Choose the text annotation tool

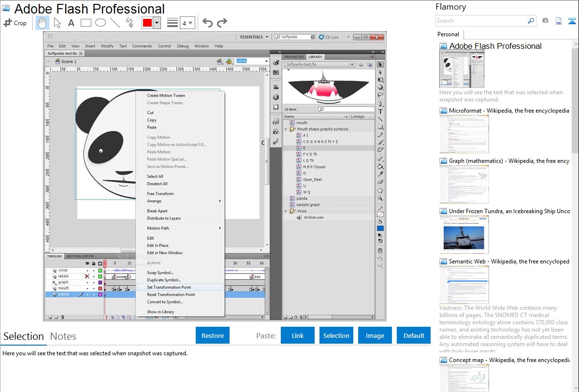[x=71, y=23]
